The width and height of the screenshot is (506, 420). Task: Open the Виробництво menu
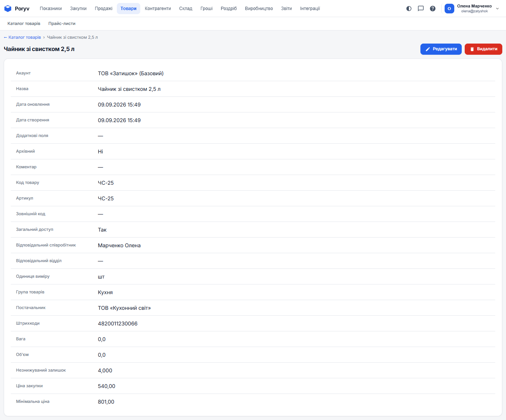(259, 9)
